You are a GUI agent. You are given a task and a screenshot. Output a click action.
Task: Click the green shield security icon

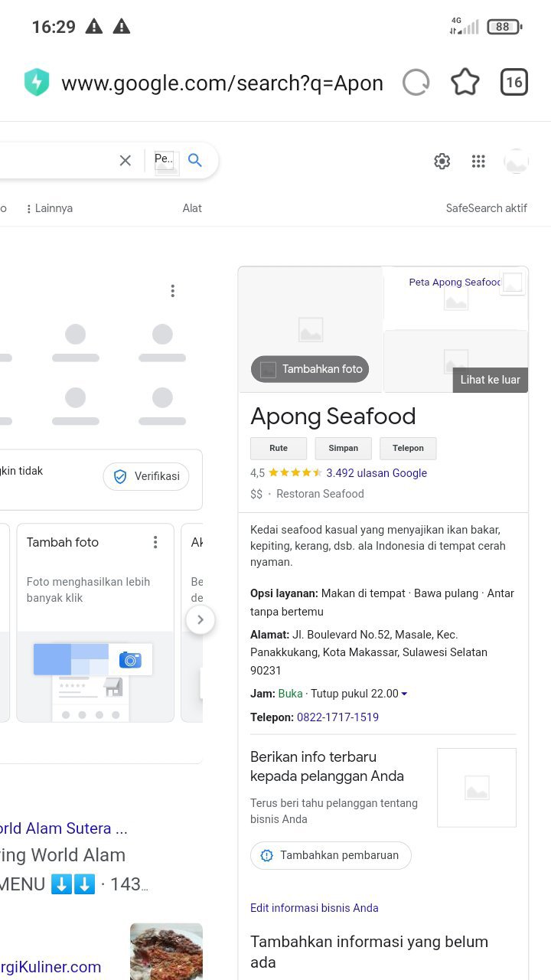pos(37,83)
